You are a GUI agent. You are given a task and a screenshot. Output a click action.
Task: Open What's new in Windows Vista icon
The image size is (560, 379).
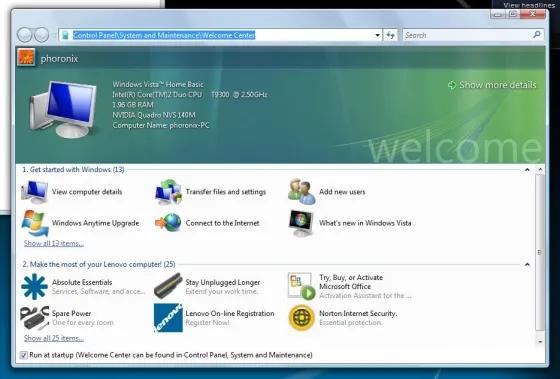(301, 223)
